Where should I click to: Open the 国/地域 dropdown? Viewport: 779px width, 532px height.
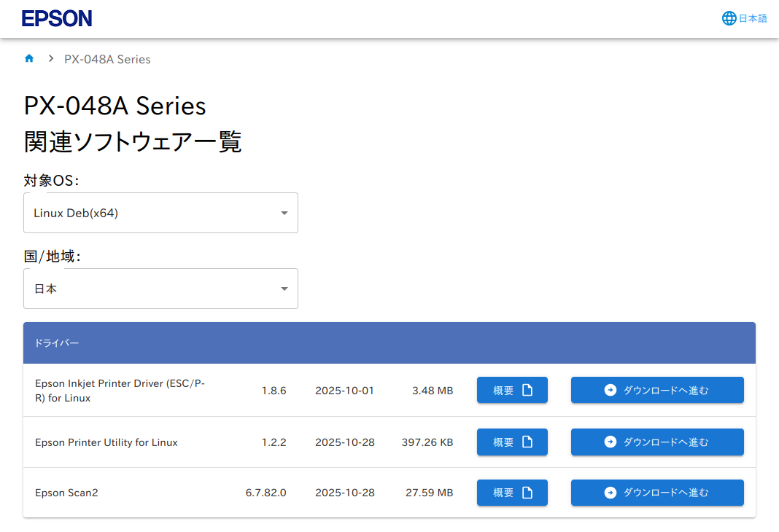tap(160, 289)
